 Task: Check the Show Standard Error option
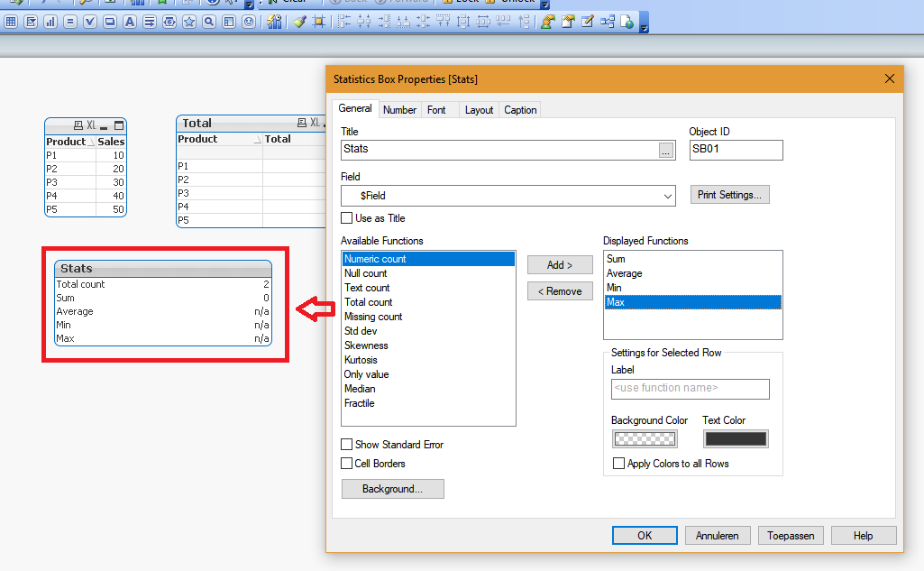tap(347, 445)
